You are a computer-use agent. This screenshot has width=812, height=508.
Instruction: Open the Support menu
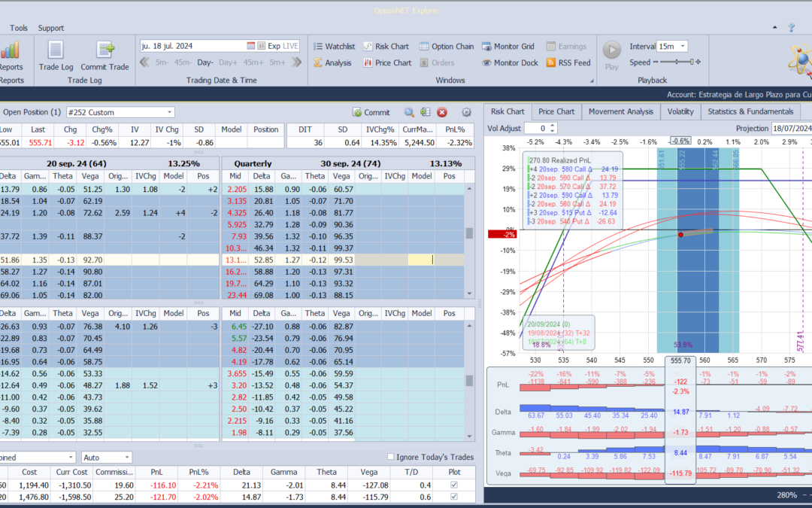[x=51, y=28]
